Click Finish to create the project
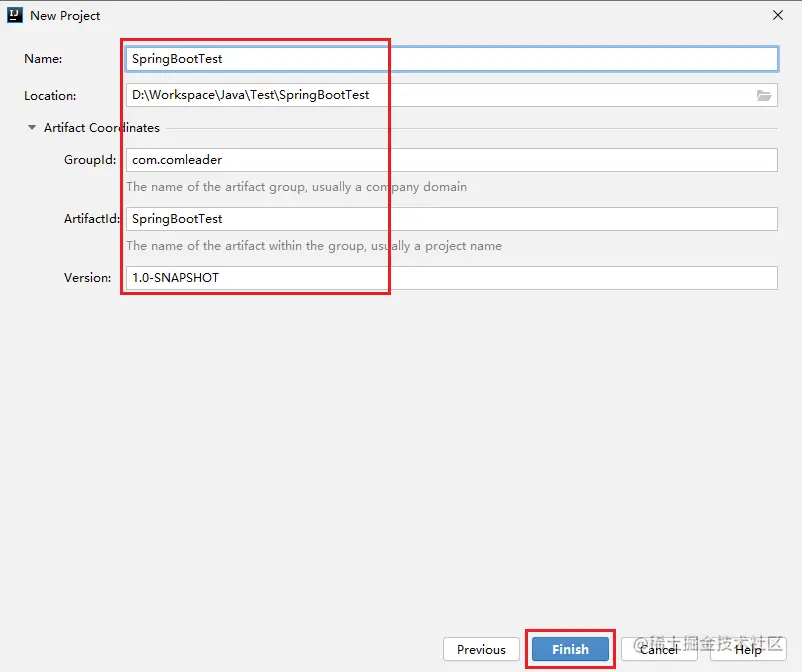Screen dimensions: 802x672 [570, 649]
